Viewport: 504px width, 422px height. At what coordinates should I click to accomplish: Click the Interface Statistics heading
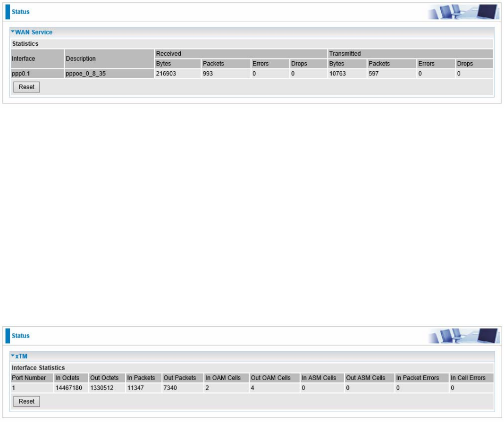click(x=38, y=368)
